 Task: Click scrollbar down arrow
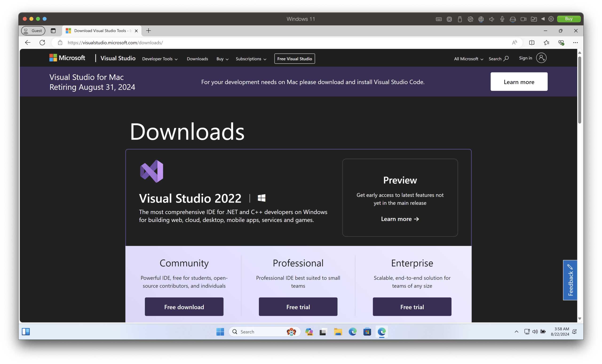(579, 319)
